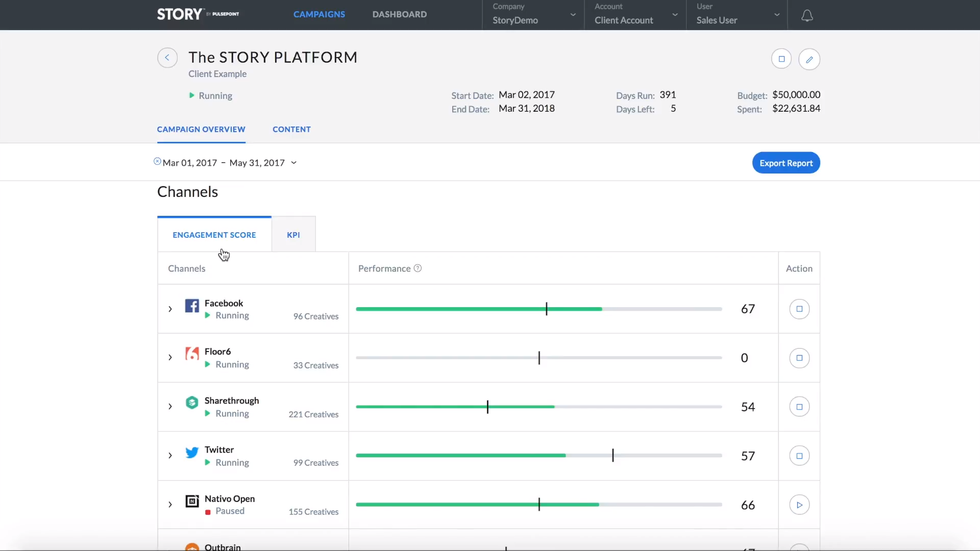Click the back arrow beside campaign title
The height and width of the screenshot is (551, 980).
click(167, 58)
